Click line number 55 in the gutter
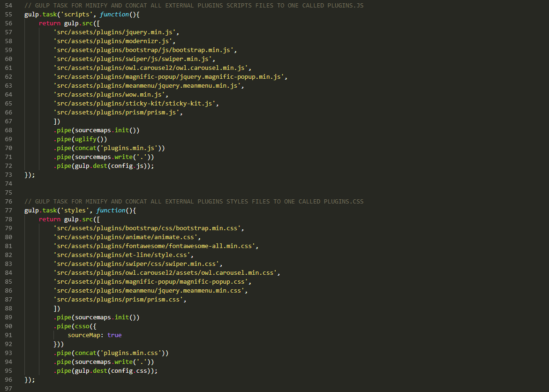This screenshot has width=549, height=392. point(8,15)
